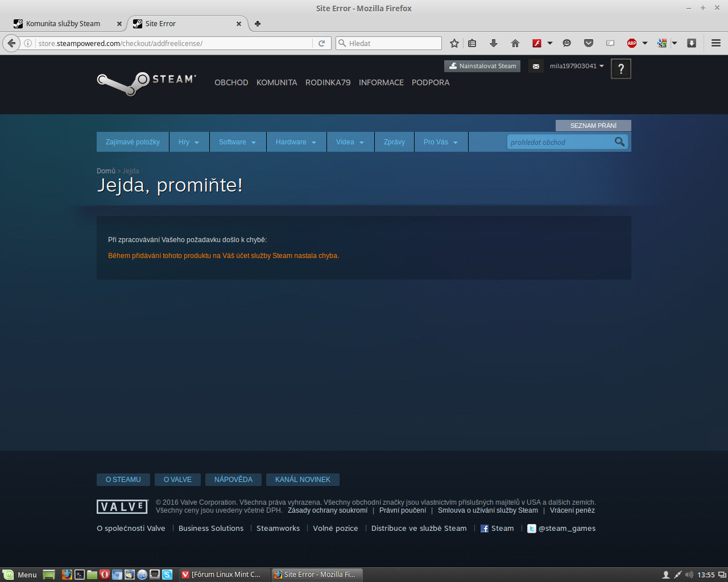728x582 pixels.
Task: Open the Firefox hamburger menu
Action: pos(716,43)
